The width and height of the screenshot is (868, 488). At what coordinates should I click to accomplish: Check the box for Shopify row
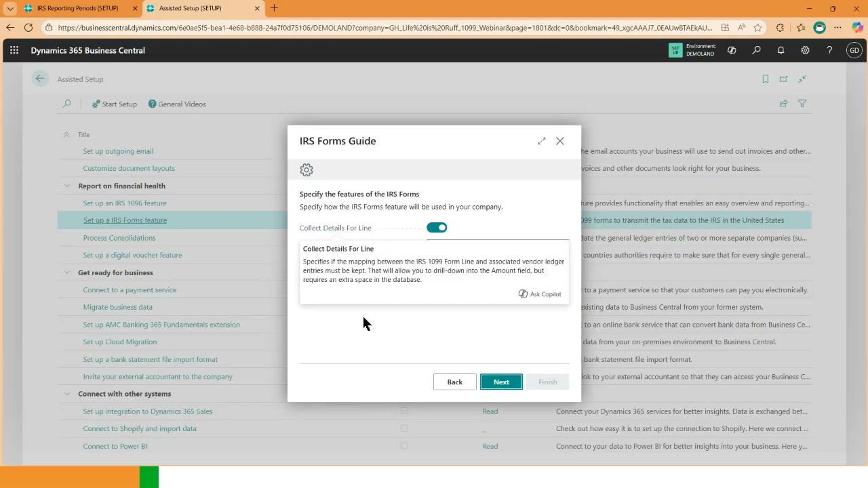point(404,428)
